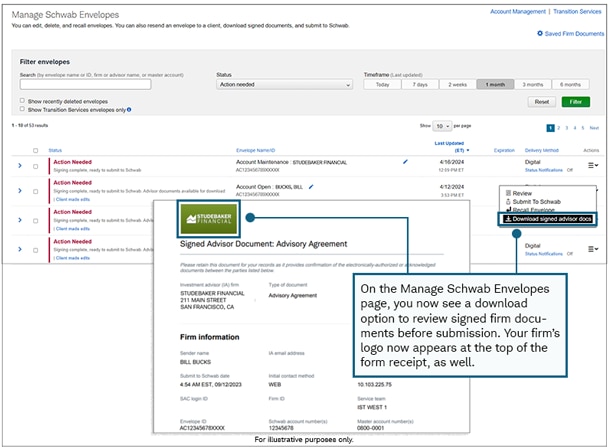This screenshot has width=608, height=447.
Task: Select checkbox for fourth Action Needed row
Action: coord(36,250)
